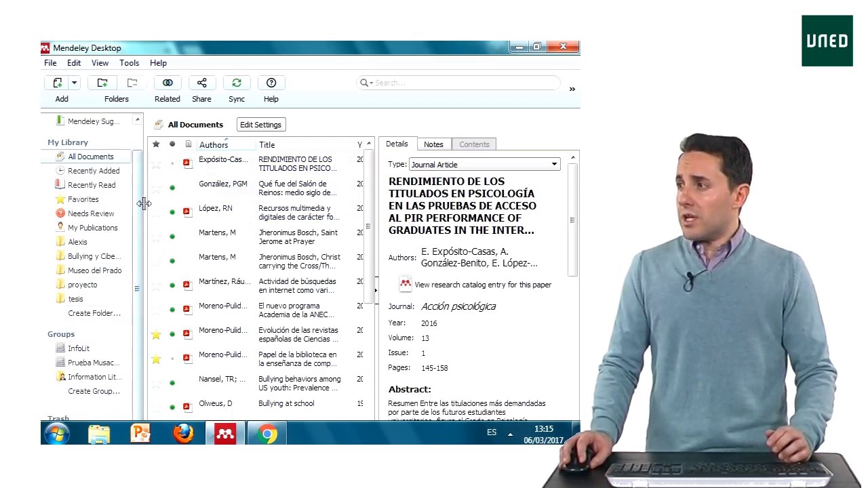Open PDF icon for López, RN row
This screenshot has width=868, height=488.
(x=187, y=212)
